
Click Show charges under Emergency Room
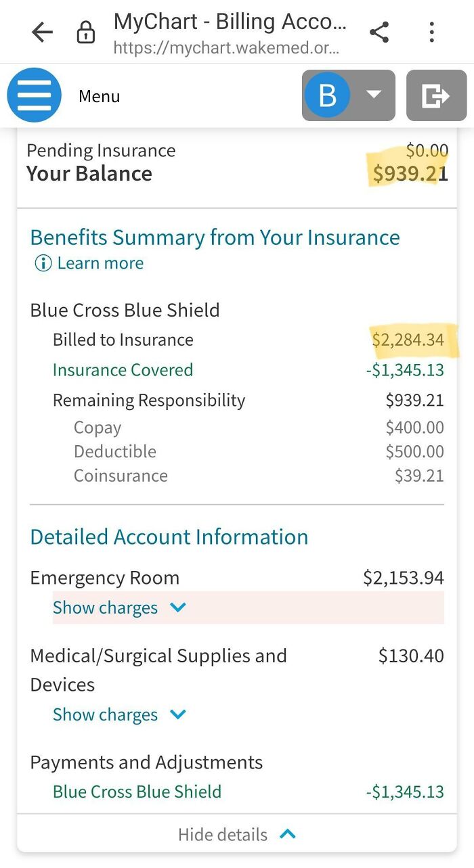[x=105, y=608]
